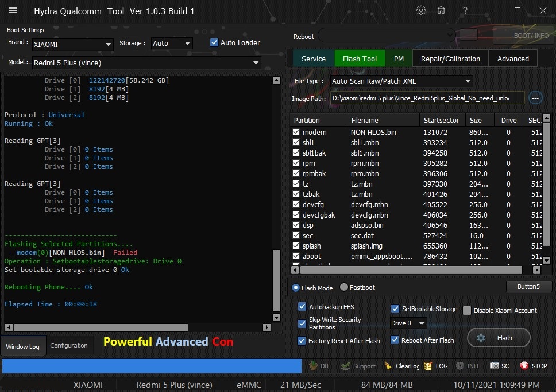The width and height of the screenshot is (556, 392).
Task: Click the log's vertical scrollbar thumb
Action: [x=277, y=280]
